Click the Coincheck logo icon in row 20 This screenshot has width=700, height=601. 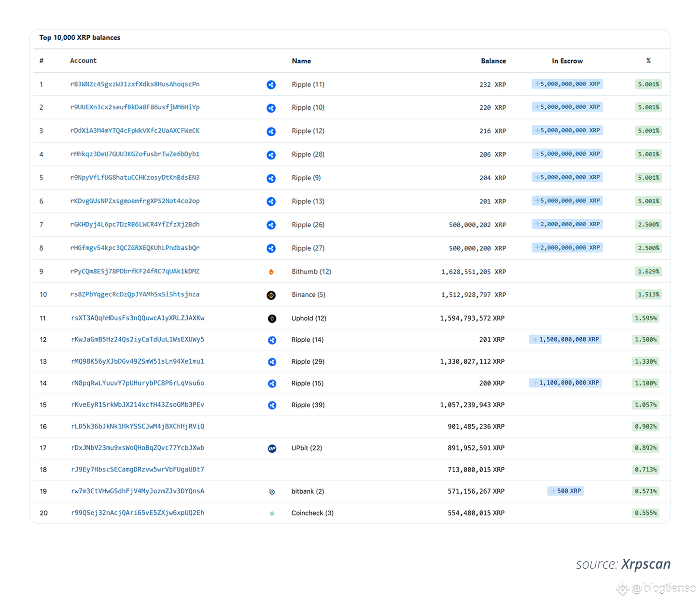tap(272, 514)
